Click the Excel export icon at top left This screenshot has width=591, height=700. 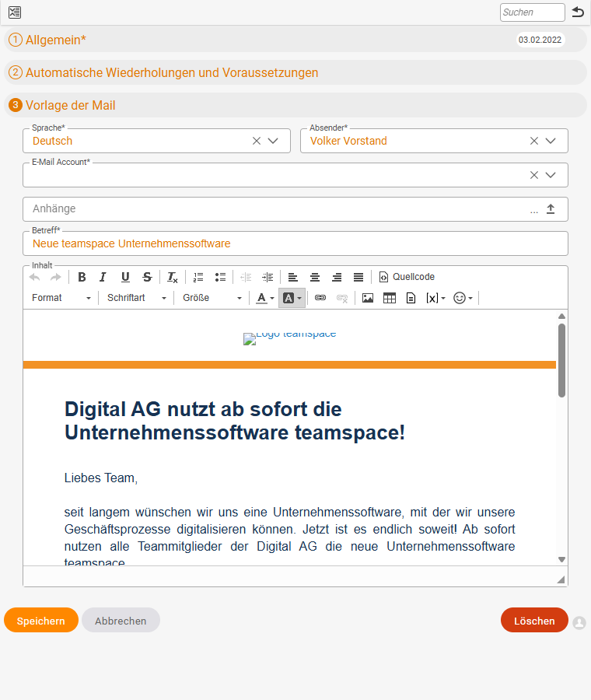15,12
